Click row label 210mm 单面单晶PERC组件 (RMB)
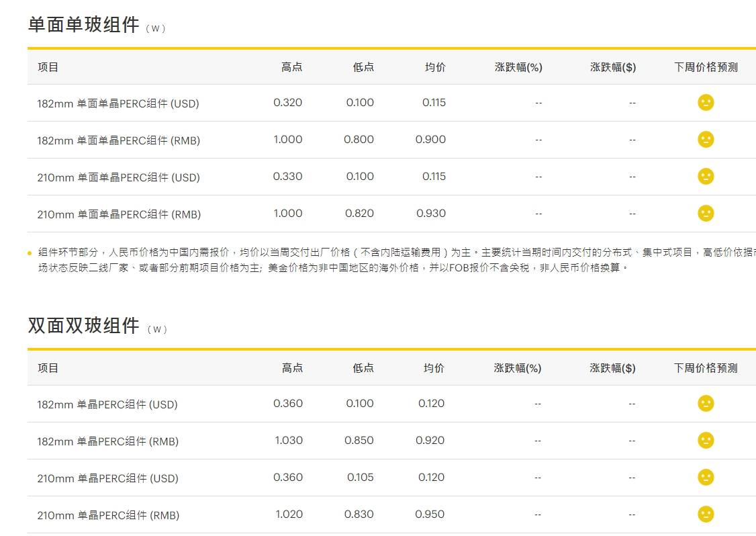 pos(119,214)
